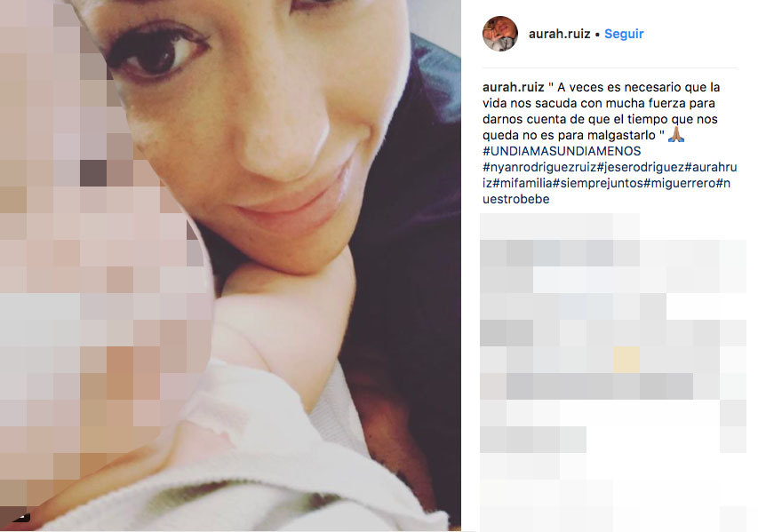Open the #jeserodriguez hashtag
Viewport: 758px width, 532px height.
pos(641,167)
